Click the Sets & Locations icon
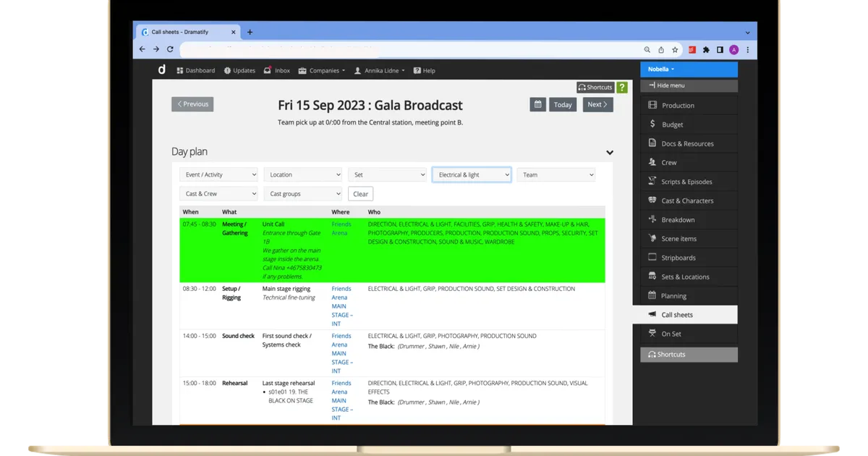868x456 pixels. pos(652,276)
